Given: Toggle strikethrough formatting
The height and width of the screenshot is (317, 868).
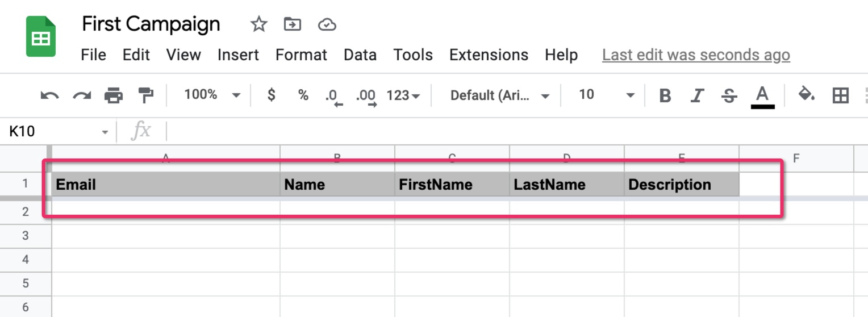Looking at the screenshot, I should pyautogui.click(x=729, y=95).
